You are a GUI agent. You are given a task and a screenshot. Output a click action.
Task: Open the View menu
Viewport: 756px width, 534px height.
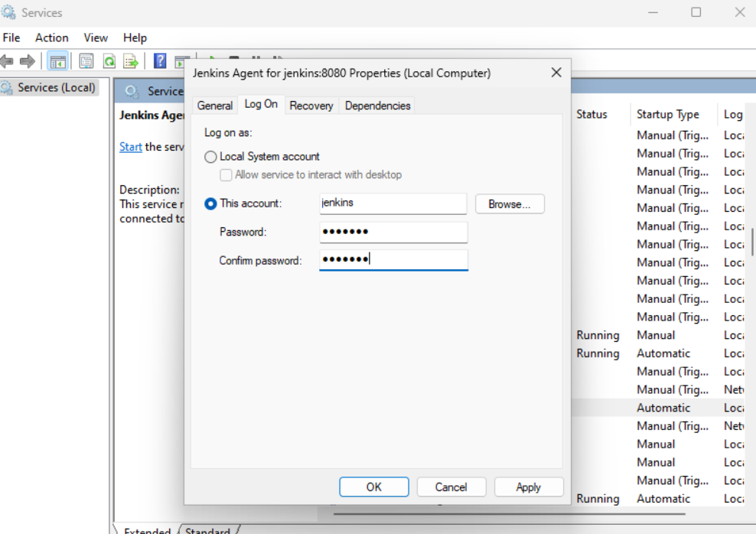[96, 37]
